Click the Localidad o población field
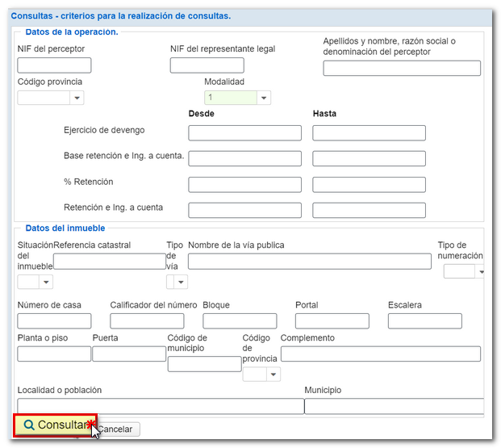This screenshot has width=501, height=448. pos(161,406)
